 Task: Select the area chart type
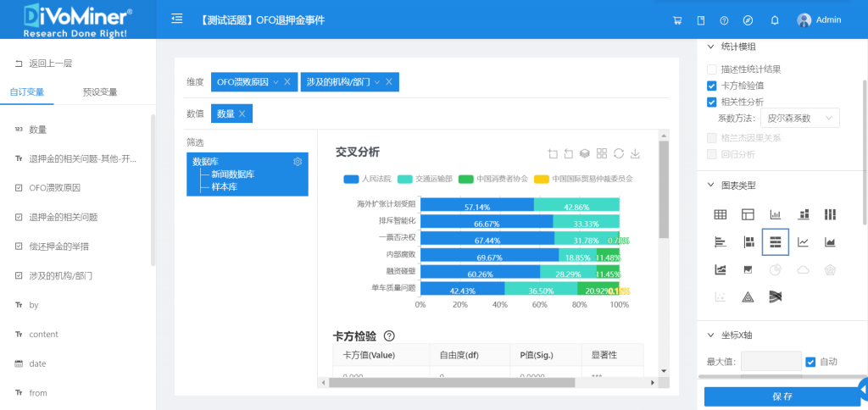(x=830, y=241)
